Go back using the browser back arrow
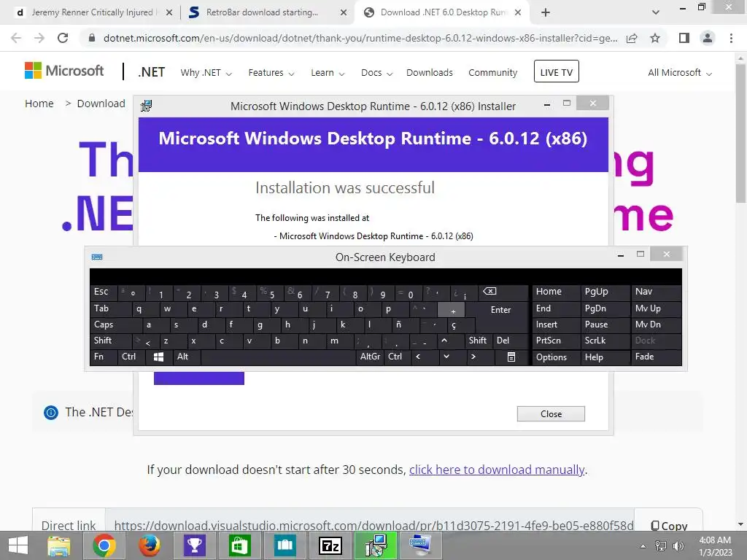 tap(16, 38)
